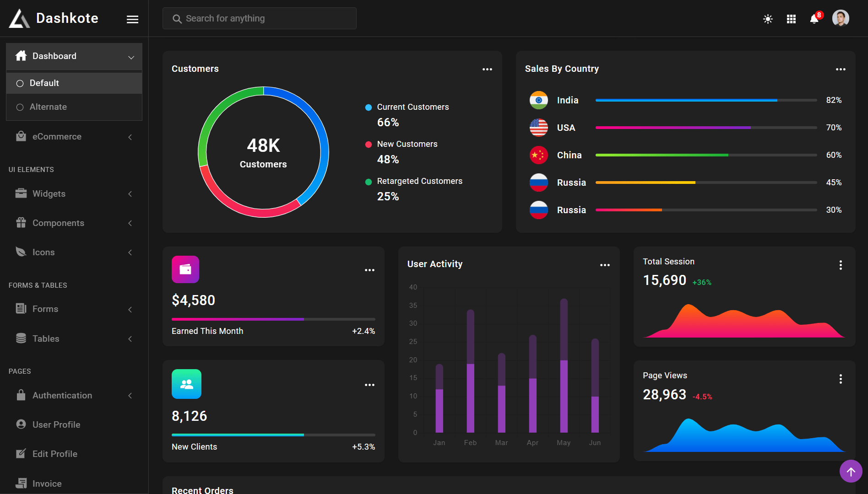
Task: Click the Search for anything field
Action: pyautogui.click(x=260, y=18)
